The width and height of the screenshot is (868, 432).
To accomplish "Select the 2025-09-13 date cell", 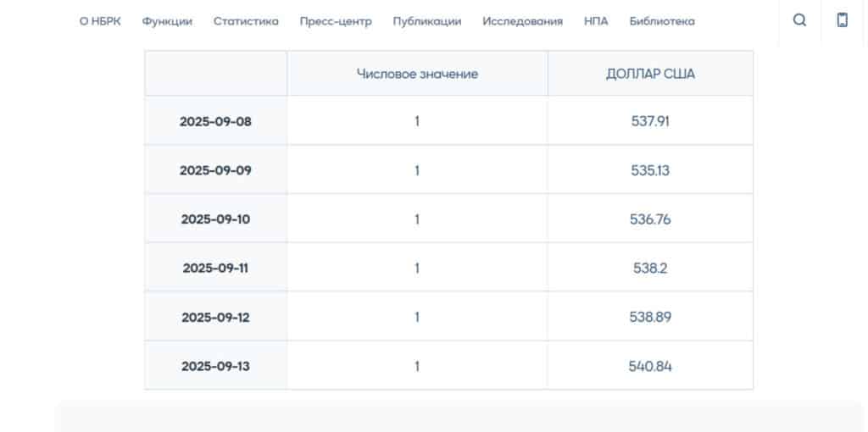I will pyautogui.click(x=216, y=366).
